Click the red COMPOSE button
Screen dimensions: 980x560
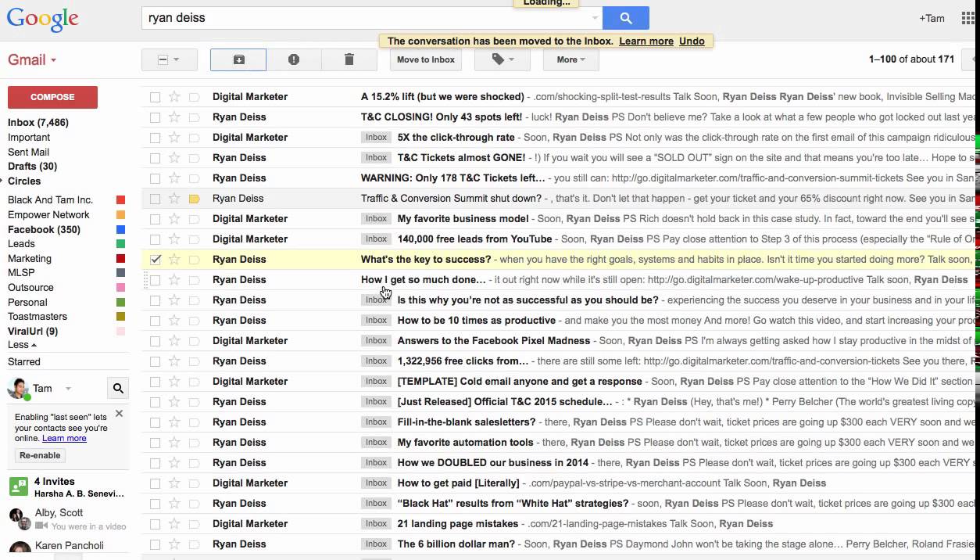click(52, 97)
